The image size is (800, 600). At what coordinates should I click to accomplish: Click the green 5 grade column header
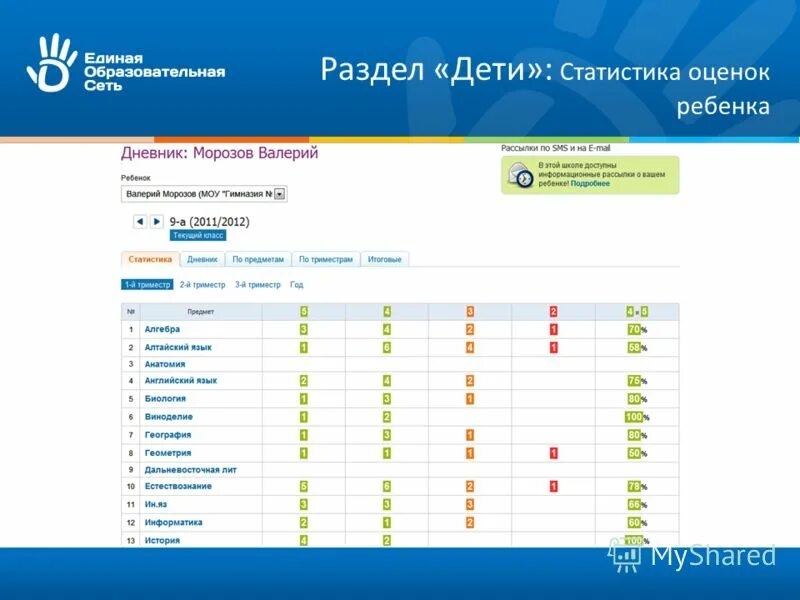[304, 312]
